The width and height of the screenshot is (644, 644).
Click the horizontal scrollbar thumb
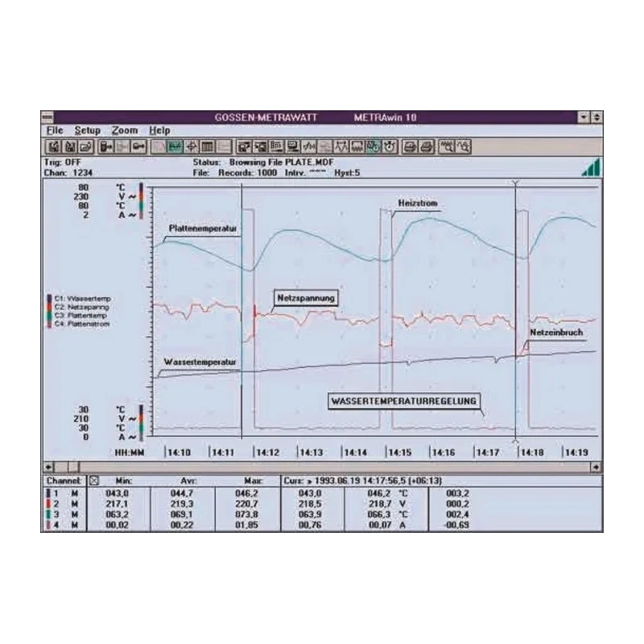73,467
